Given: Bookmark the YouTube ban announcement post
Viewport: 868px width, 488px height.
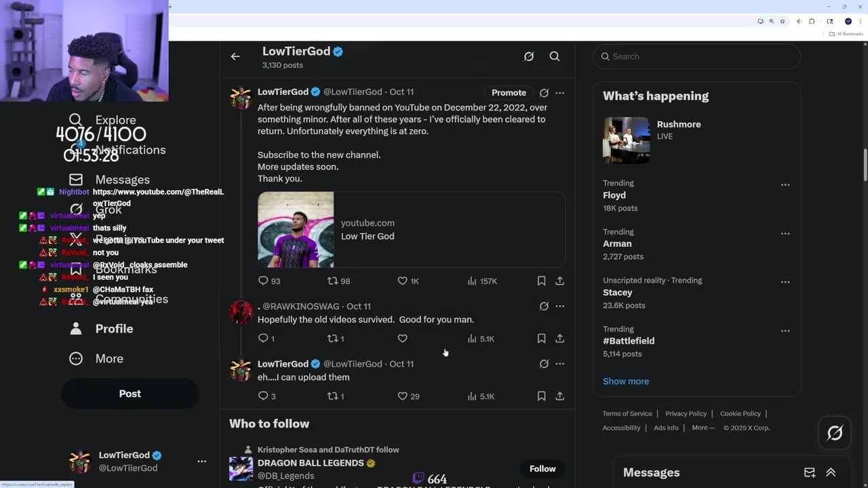Looking at the screenshot, I should (x=541, y=281).
